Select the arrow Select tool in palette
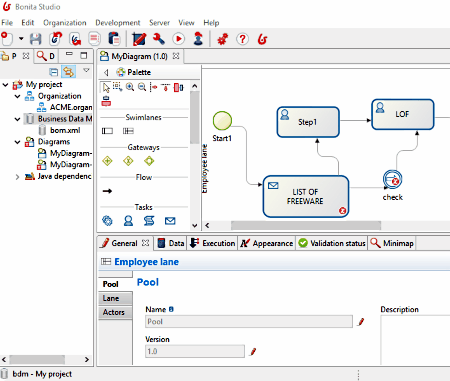Image resolution: width=450 pixels, height=381 pixels. click(x=106, y=87)
